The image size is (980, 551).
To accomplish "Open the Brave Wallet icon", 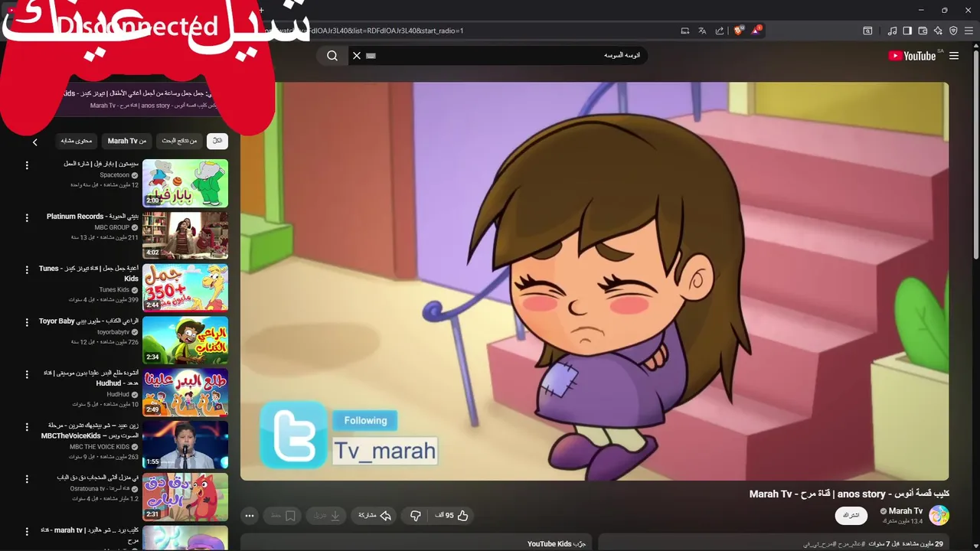I will (x=923, y=31).
